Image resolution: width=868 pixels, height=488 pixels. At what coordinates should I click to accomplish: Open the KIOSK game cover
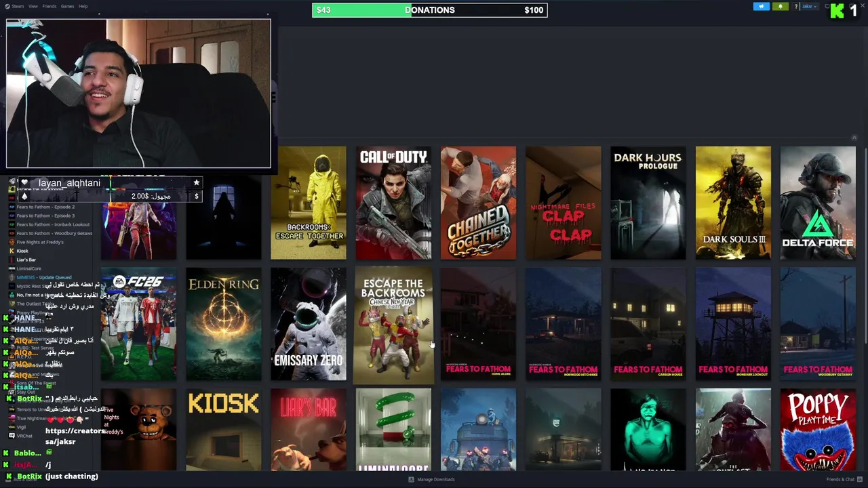[x=223, y=430]
